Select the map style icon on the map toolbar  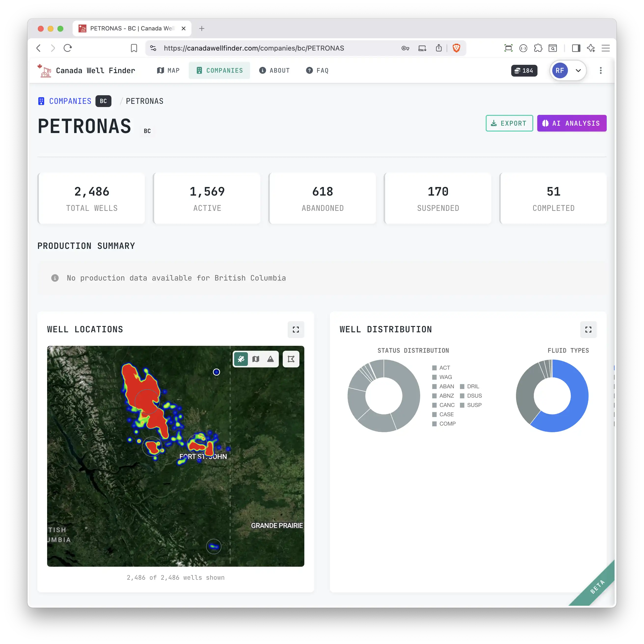point(256,359)
